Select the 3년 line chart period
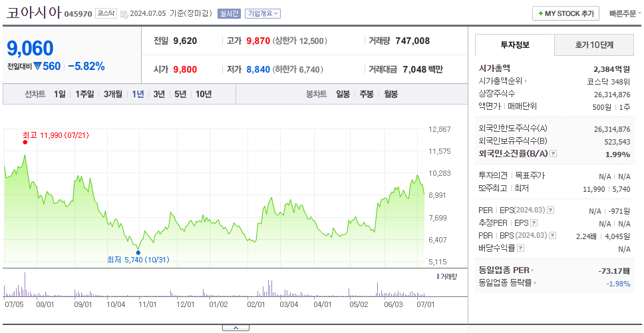This screenshot has height=333, width=644. pos(159,94)
